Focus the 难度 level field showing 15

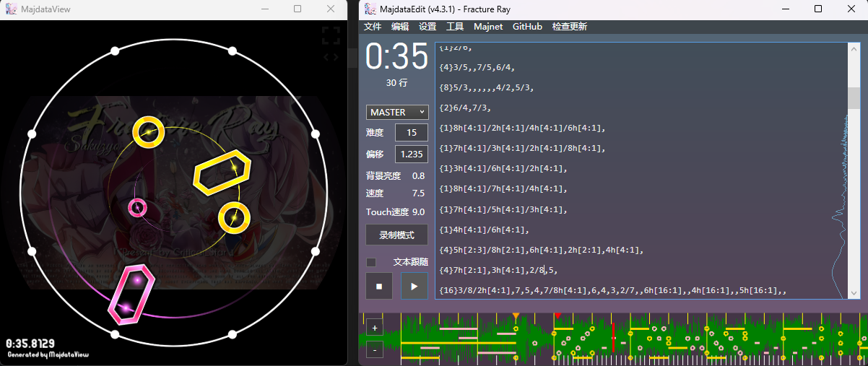[x=412, y=133]
